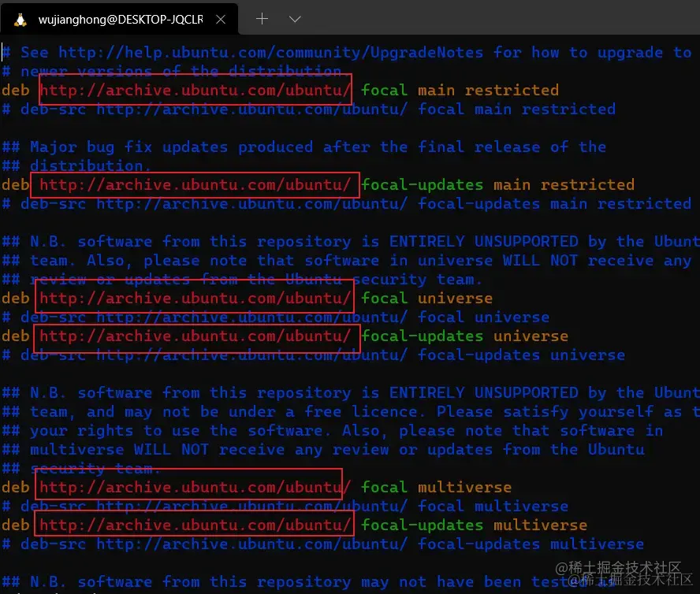Open a new terminal tab with plus
Screen dimensions: 700x594
click(262, 19)
